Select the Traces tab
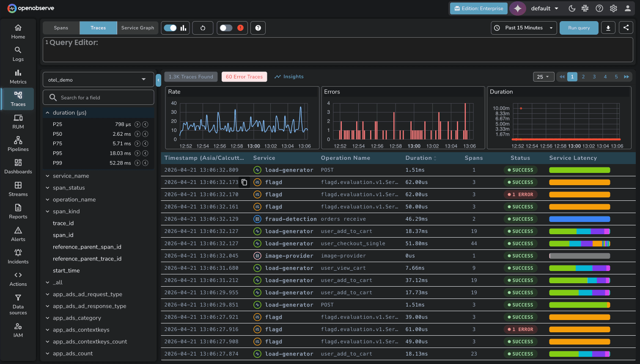Screen dimensions: 640x364 98,28
